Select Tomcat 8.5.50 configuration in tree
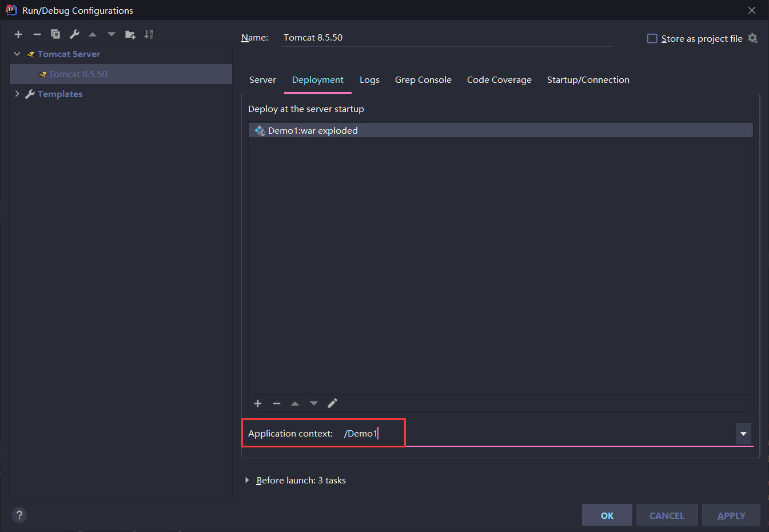Screen dimensions: 769x532 click(x=121, y=74)
